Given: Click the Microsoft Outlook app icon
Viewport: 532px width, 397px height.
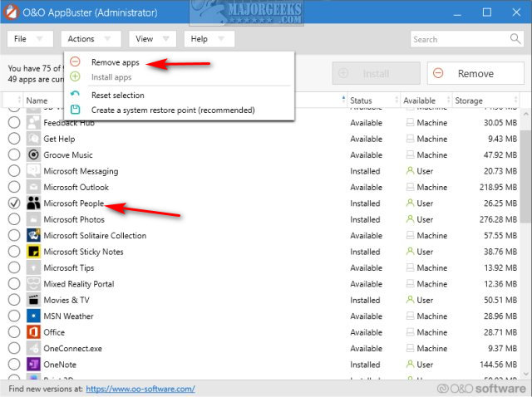Looking at the screenshot, I should coord(33,187).
